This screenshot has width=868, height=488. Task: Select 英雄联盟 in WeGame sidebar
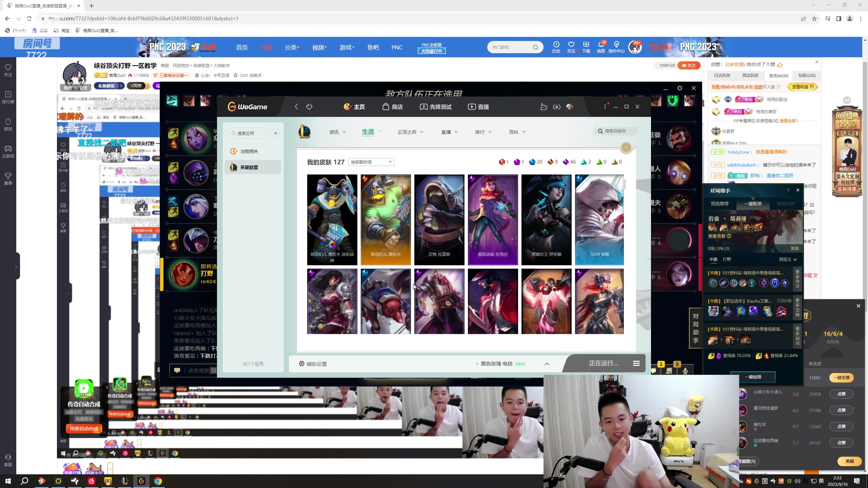(253, 167)
